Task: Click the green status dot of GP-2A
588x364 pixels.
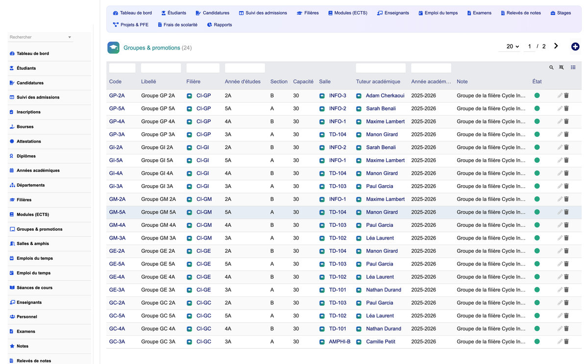Action: [x=537, y=96]
